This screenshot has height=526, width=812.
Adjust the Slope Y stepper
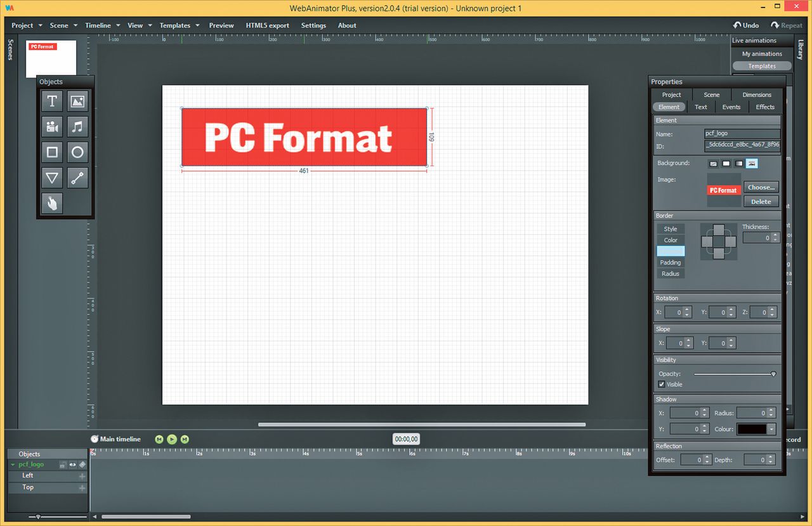click(x=731, y=343)
